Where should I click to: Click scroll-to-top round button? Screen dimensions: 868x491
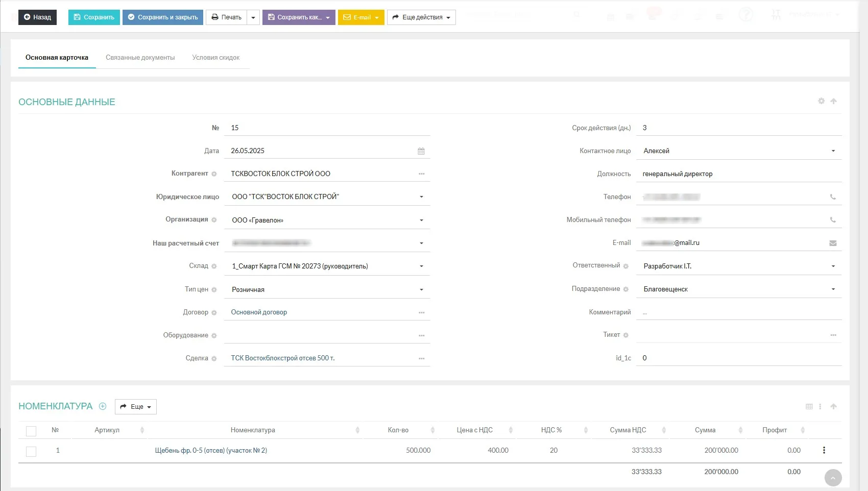tap(833, 478)
